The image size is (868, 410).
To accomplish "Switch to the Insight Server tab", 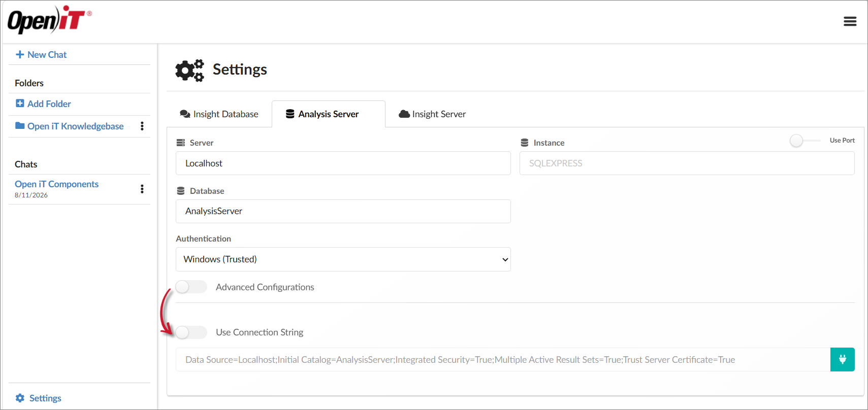I will pyautogui.click(x=432, y=114).
